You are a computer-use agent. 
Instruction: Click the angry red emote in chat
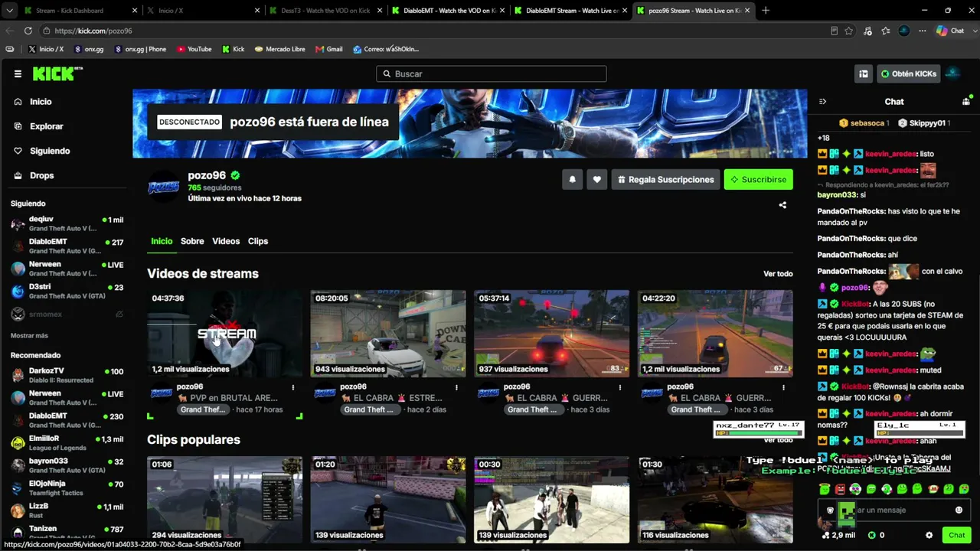(x=840, y=489)
